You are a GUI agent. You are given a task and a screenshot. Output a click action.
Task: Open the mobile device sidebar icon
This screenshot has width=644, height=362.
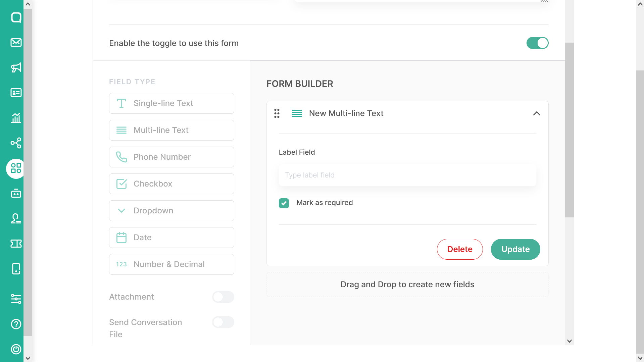pos(16,269)
